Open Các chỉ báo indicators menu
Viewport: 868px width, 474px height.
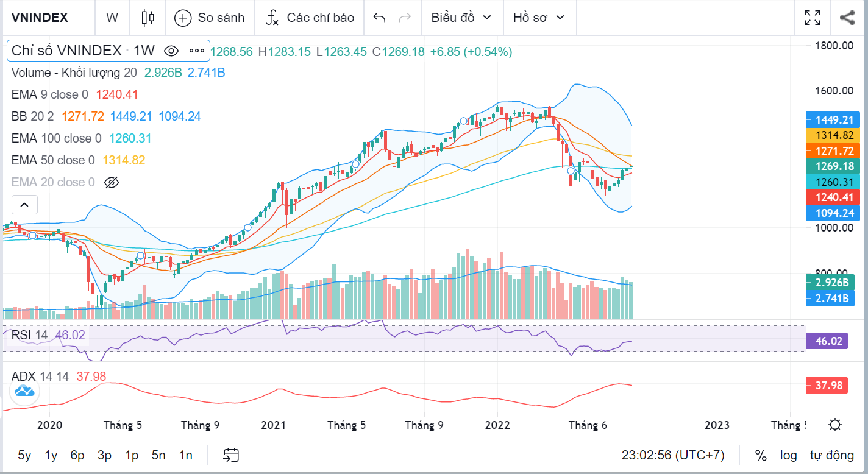click(x=309, y=17)
